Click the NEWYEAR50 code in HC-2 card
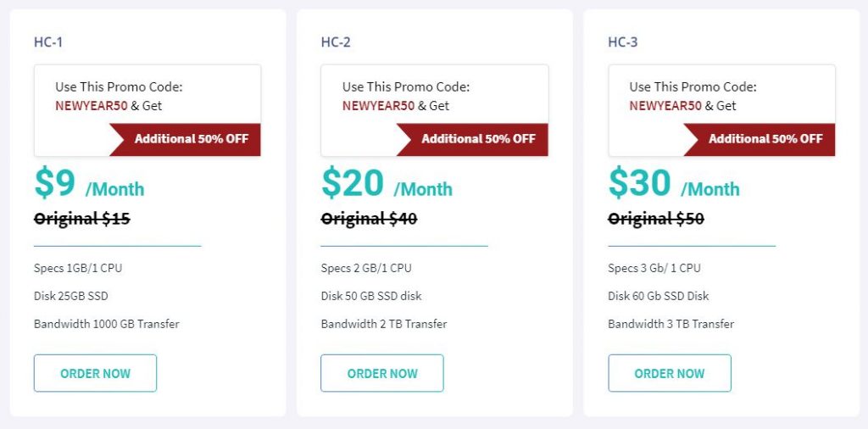This screenshot has height=429, width=868. (x=378, y=106)
